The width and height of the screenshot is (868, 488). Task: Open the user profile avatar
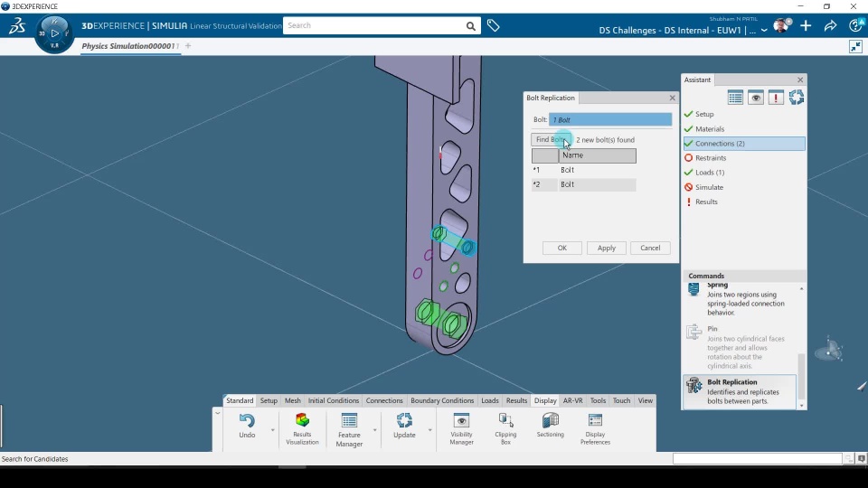click(x=781, y=25)
